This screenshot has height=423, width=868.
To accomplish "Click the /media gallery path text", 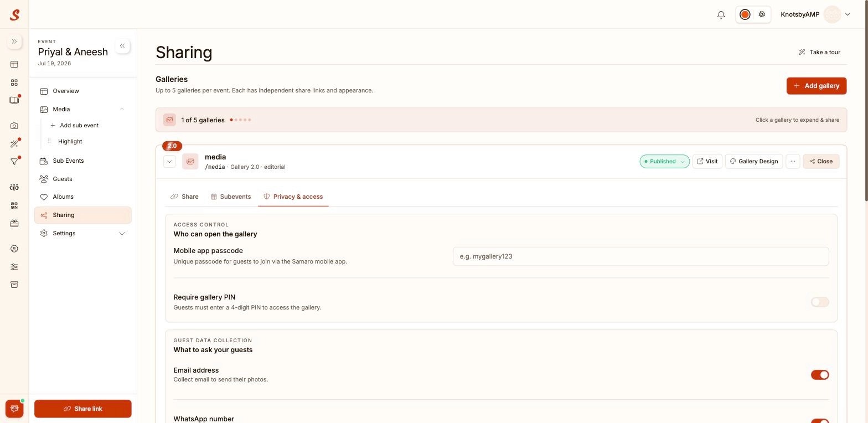I will point(215,167).
